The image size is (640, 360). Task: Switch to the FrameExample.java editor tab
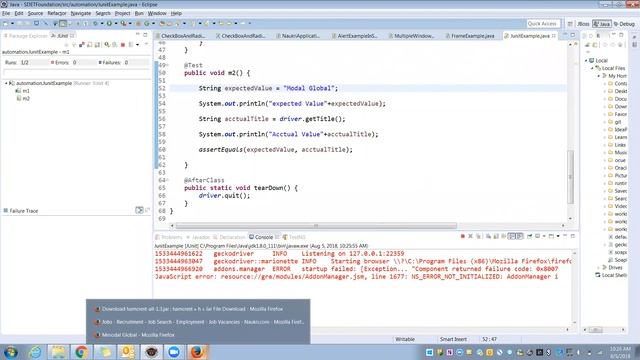pos(470,36)
